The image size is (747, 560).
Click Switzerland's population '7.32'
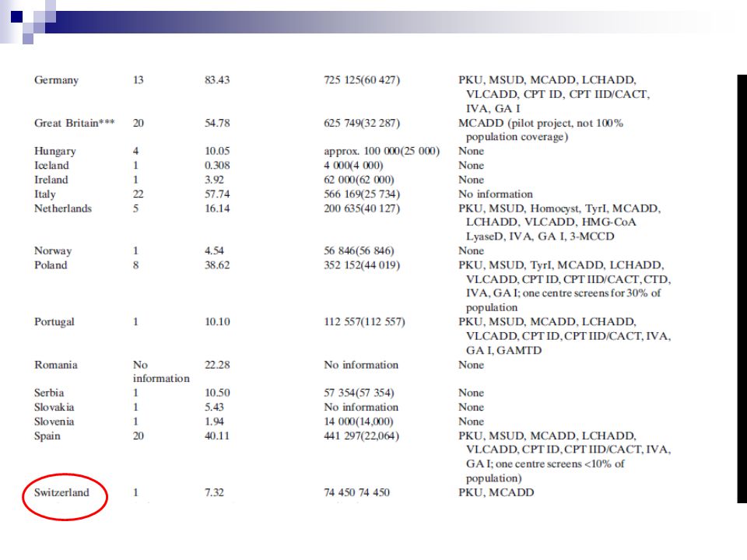215,492
